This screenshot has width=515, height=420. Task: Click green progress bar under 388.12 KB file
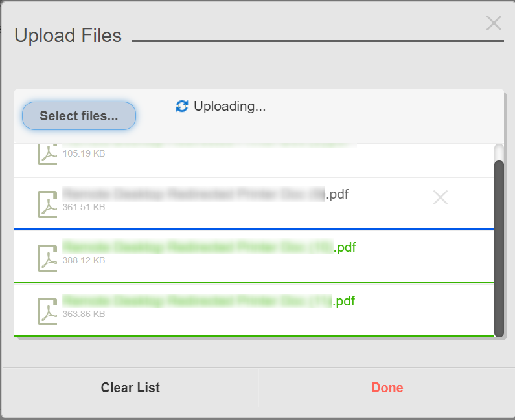tap(254, 282)
